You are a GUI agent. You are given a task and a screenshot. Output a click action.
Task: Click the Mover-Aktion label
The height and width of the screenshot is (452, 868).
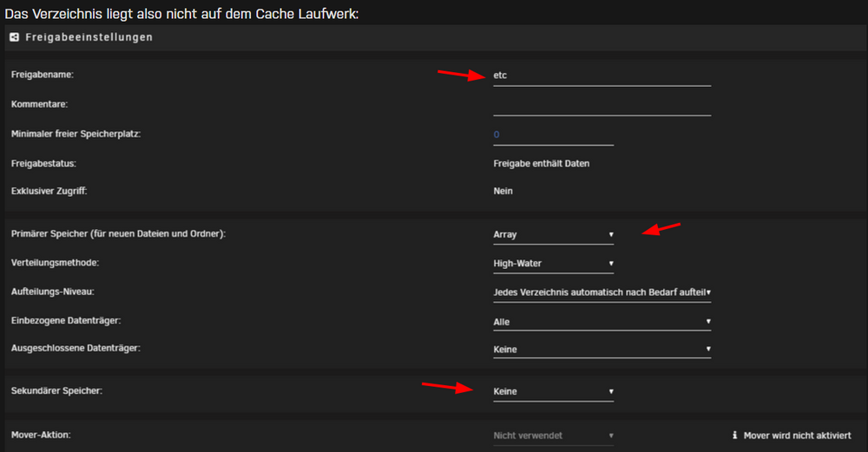[x=41, y=436]
